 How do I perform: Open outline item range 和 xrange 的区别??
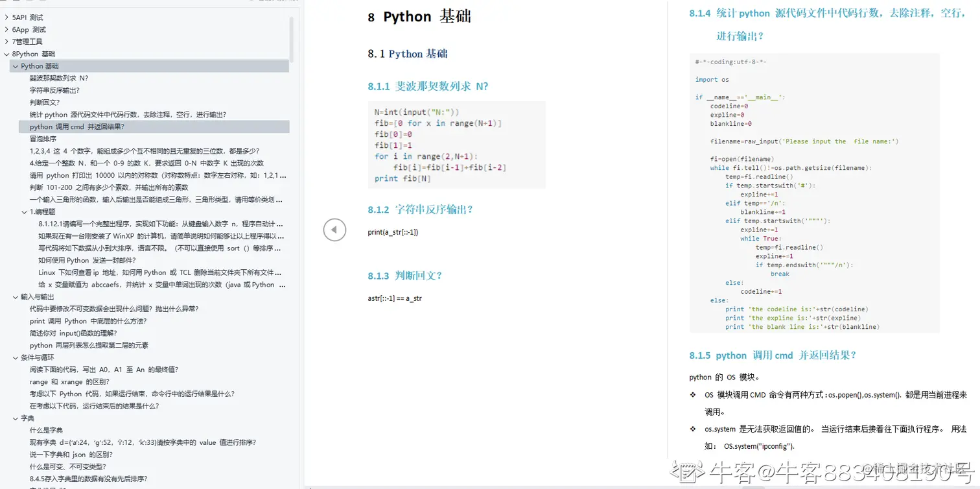point(69,382)
